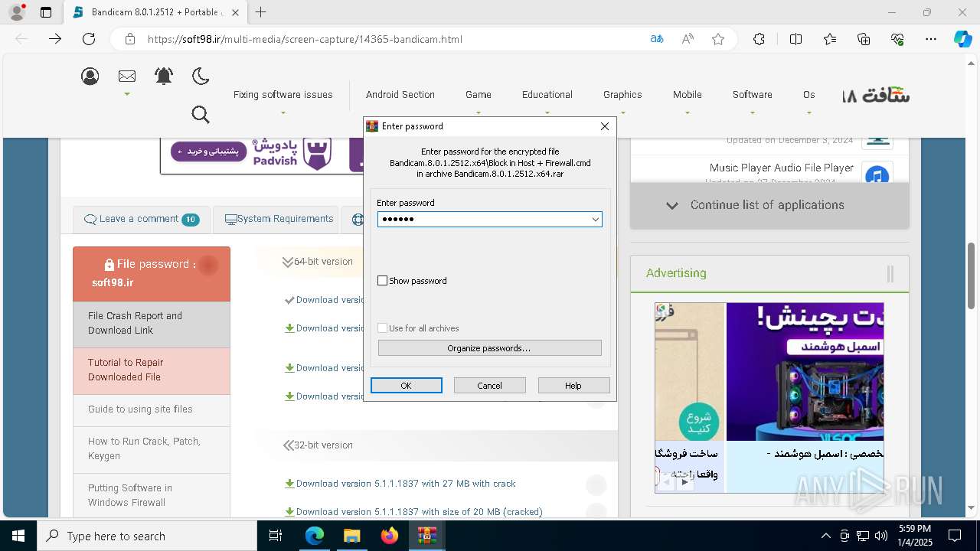Expand Graphics menu dropdown
This screenshot has width=980, height=551.
622,95
